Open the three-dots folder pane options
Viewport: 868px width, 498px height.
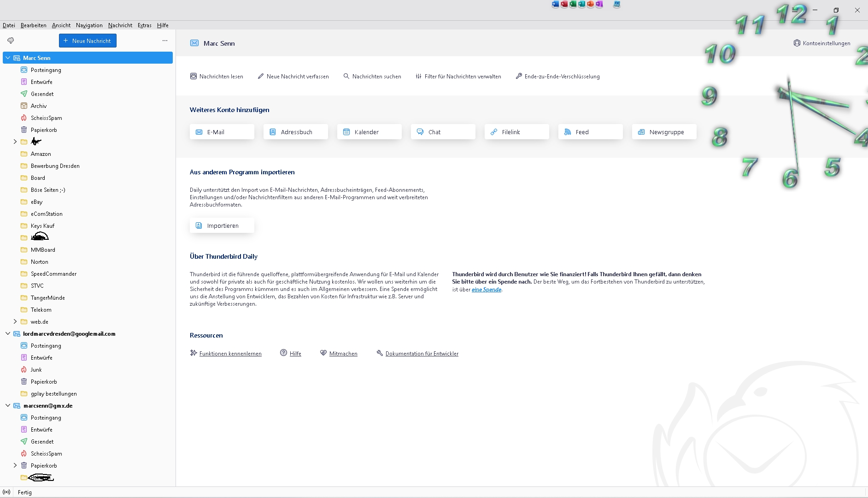(x=165, y=41)
